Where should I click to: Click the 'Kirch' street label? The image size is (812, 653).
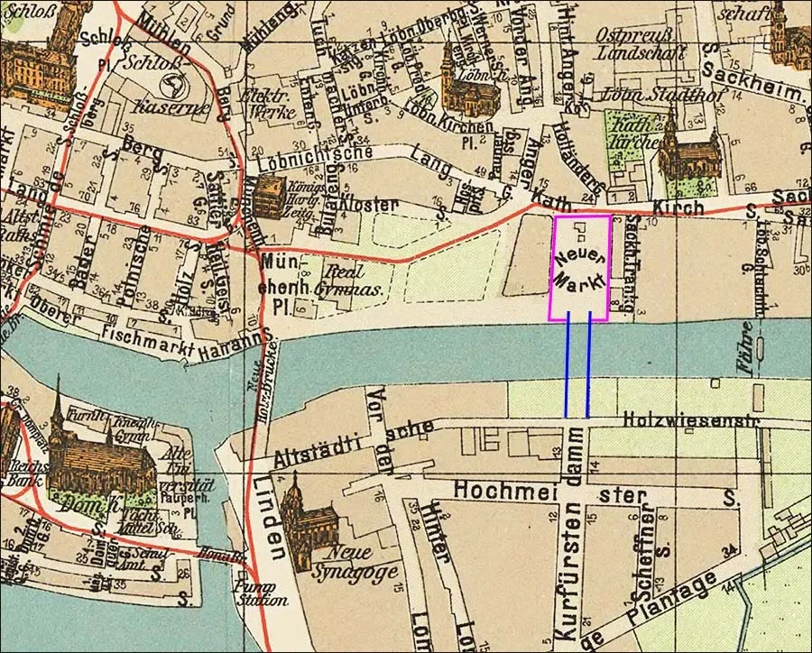click(x=678, y=208)
